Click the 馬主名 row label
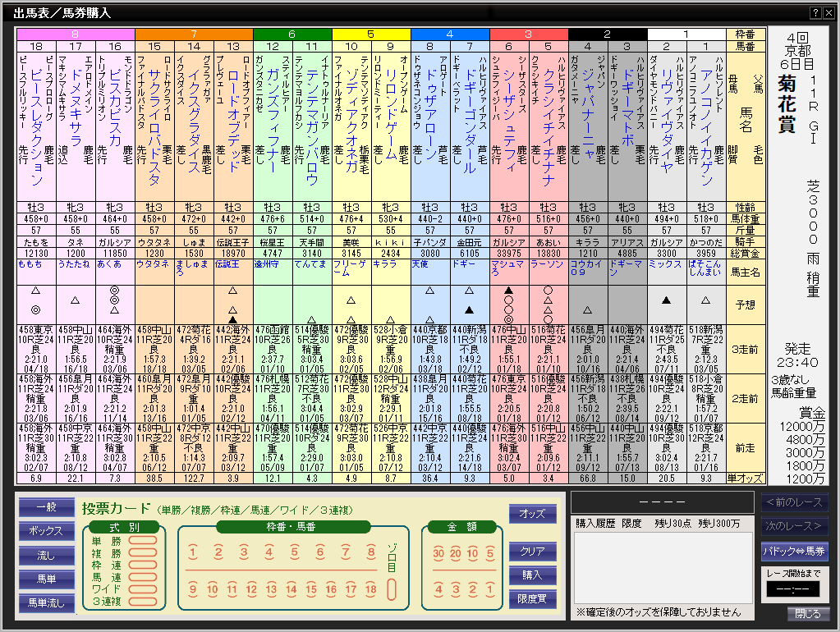Image resolution: width=840 pixels, height=632 pixels. pyautogui.click(x=746, y=272)
